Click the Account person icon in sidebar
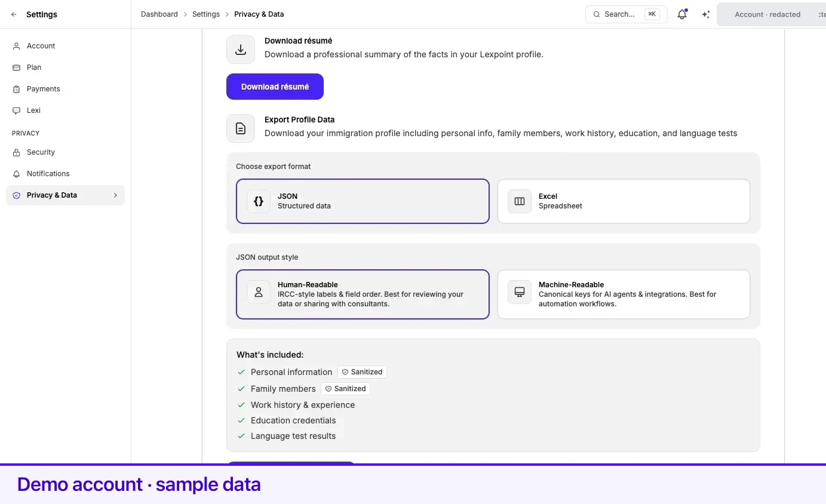Screen dimensions: 826x504 click(16, 46)
